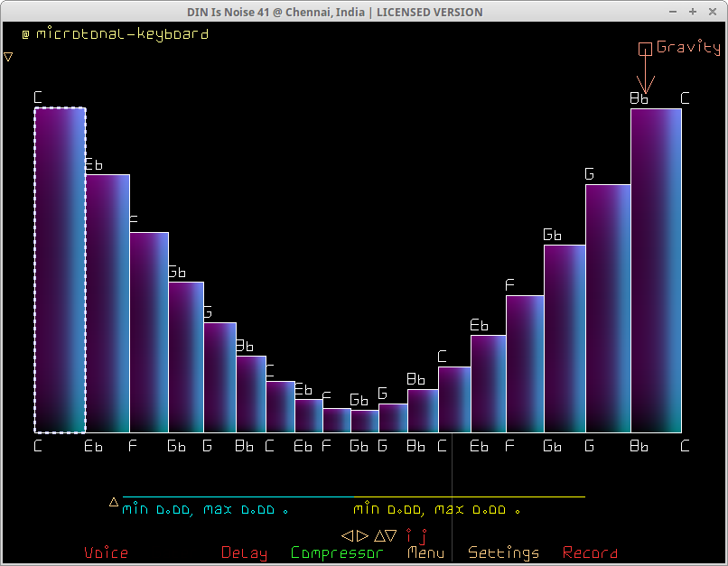
Task: Click the left arrow scroll icon
Action: tap(346, 535)
